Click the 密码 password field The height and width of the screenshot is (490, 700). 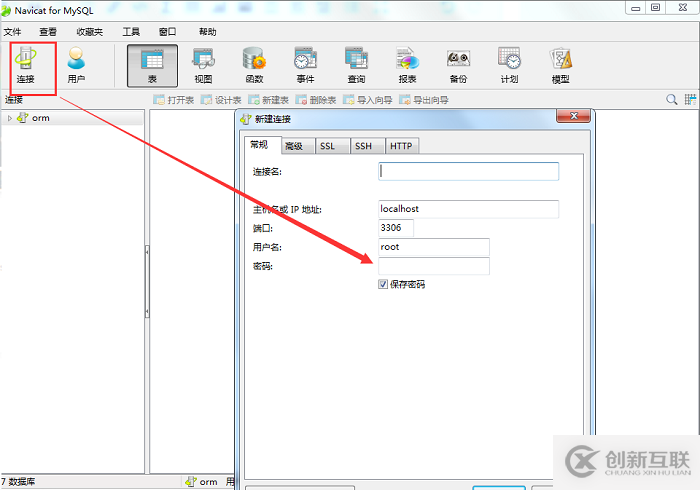coord(433,266)
